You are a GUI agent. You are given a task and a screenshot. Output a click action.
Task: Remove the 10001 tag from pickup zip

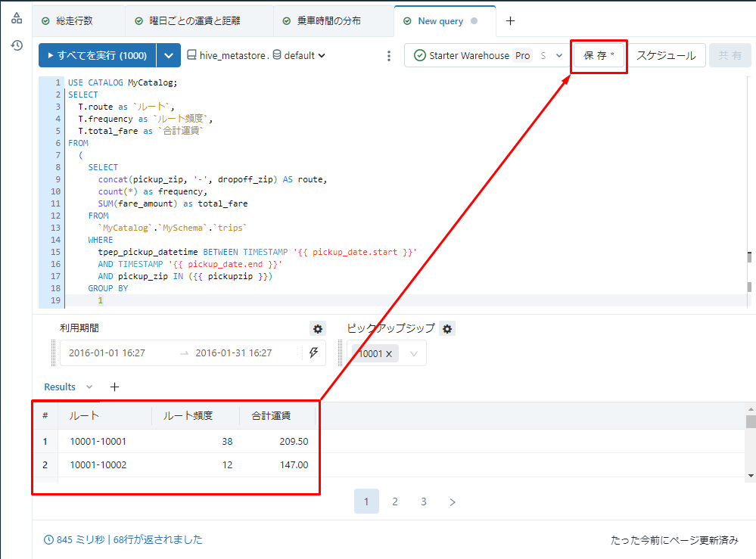tap(389, 354)
